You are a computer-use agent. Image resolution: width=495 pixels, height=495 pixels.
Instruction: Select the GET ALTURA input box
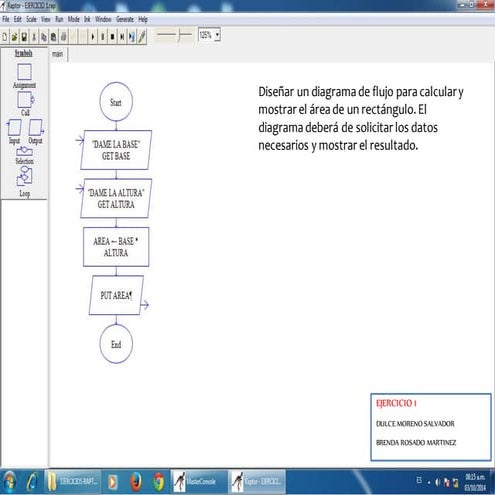pyautogui.click(x=116, y=198)
